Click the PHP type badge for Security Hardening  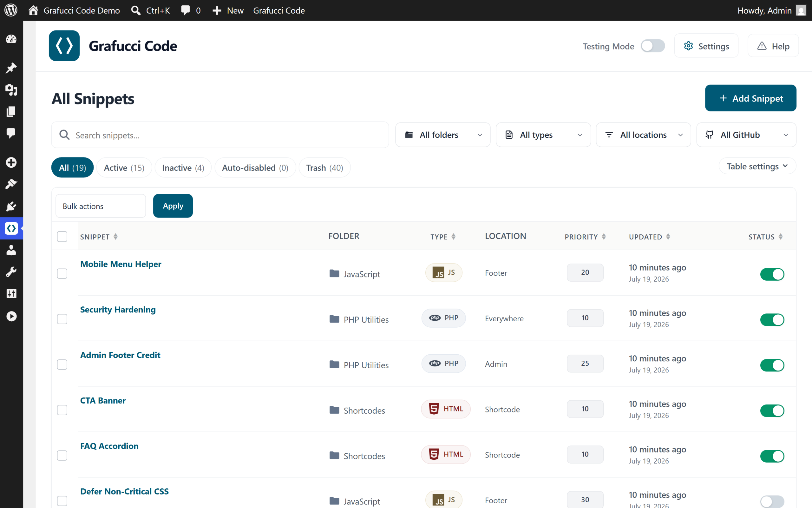coord(443,318)
